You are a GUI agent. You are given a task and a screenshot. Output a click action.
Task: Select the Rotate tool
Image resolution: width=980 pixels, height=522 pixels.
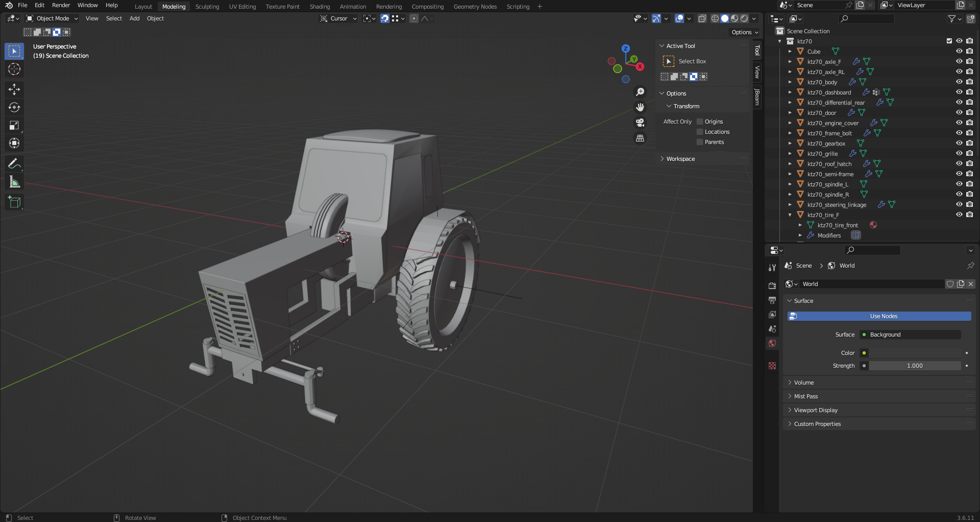coord(14,107)
